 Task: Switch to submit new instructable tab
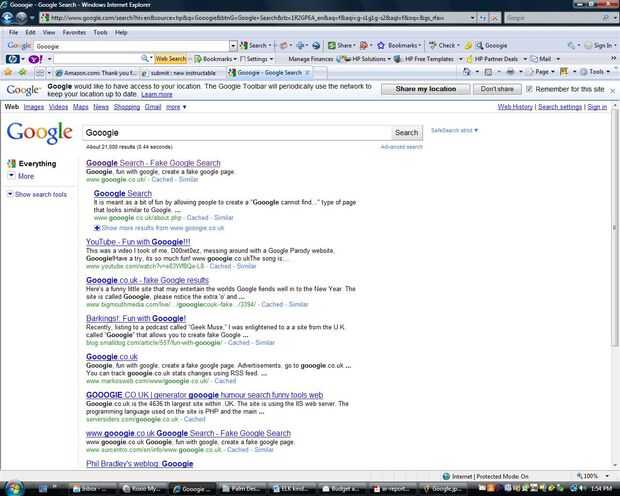pos(181,73)
